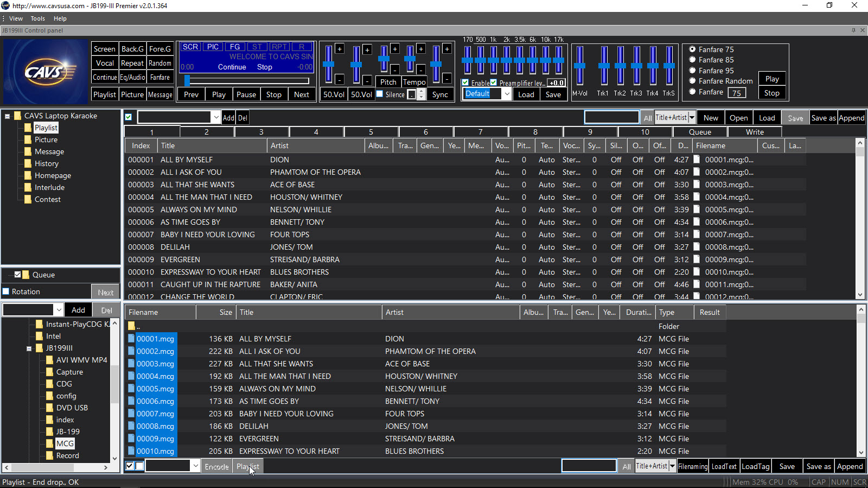Toggle the Queue checkbox

(x=17, y=275)
